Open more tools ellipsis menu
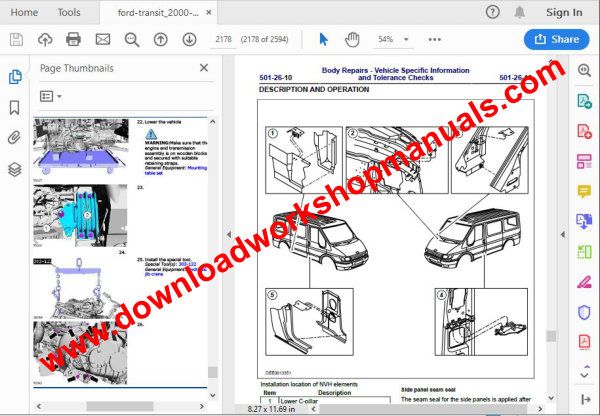 pyautogui.click(x=434, y=39)
